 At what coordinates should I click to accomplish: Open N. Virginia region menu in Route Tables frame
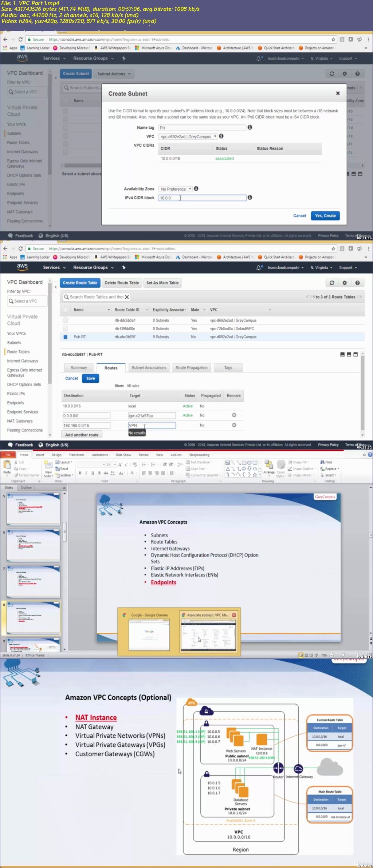click(321, 267)
